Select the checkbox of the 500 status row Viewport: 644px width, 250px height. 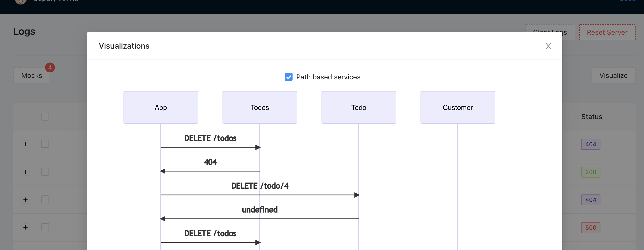[45, 227]
